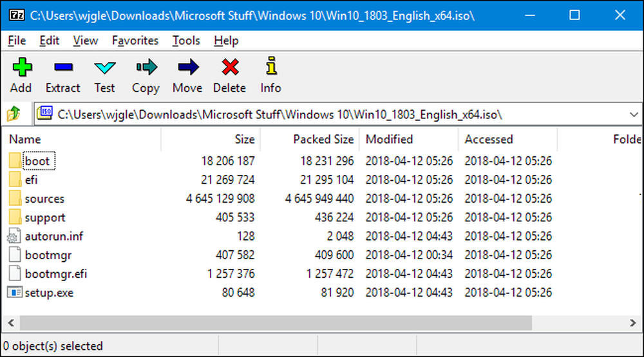Select the efi folder icon
This screenshot has width=644, height=357.
(15, 179)
